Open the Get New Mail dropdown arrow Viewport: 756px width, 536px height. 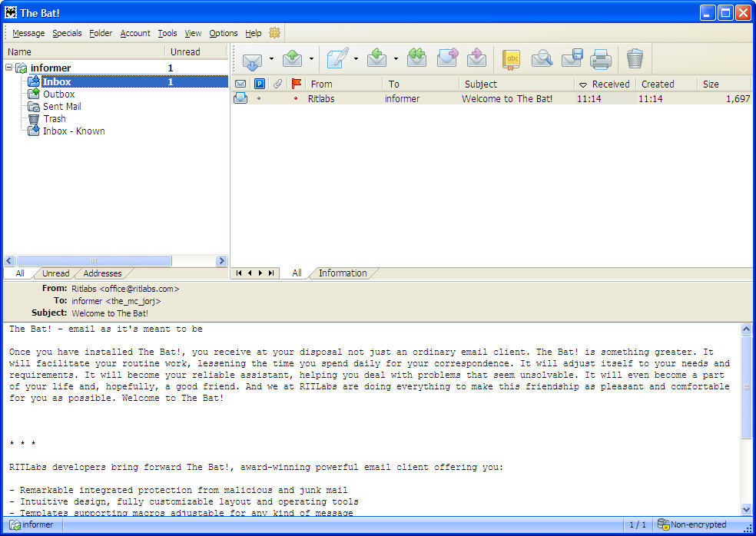[271, 59]
